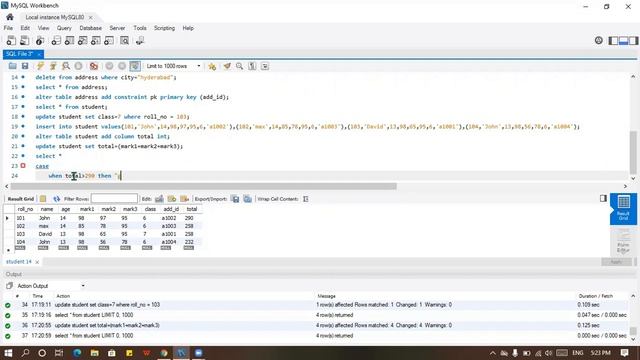Create new function toolbar icon
The width and height of the screenshot is (640, 360).
[109, 40]
